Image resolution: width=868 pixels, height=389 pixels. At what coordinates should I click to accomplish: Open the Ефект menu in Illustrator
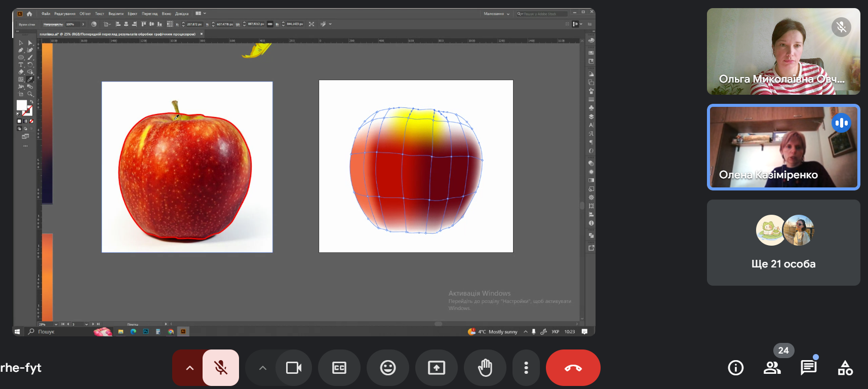point(132,14)
